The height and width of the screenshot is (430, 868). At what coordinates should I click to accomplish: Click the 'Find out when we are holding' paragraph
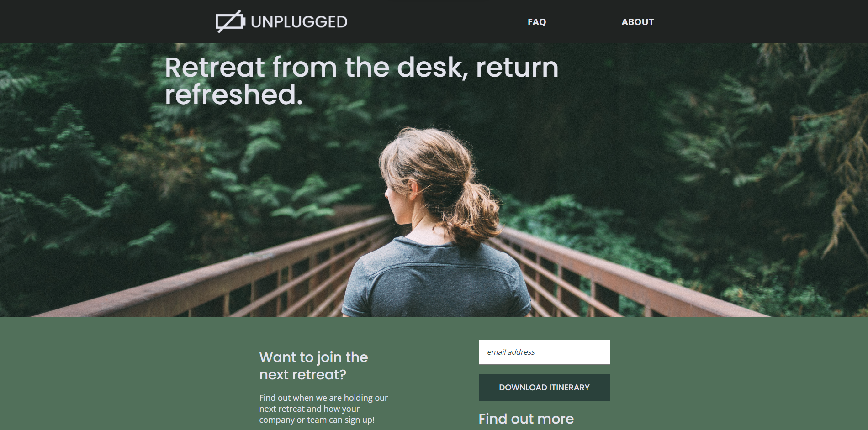point(323,409)
